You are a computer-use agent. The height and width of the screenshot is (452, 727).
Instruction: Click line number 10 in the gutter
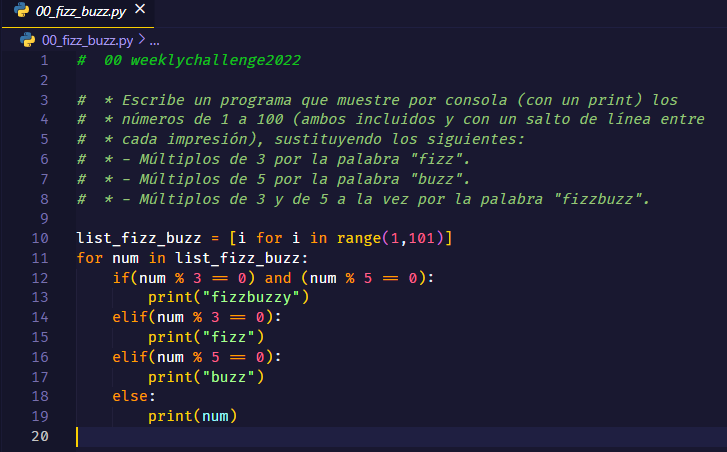point(40,238)
